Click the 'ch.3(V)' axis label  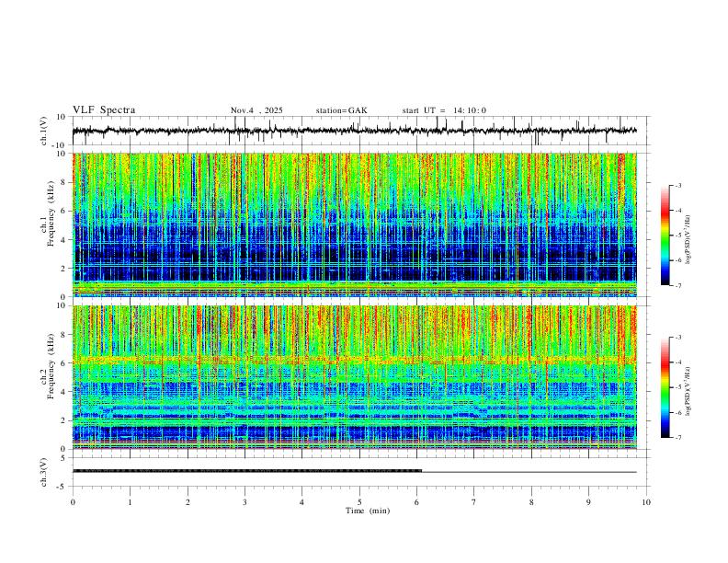44,473
